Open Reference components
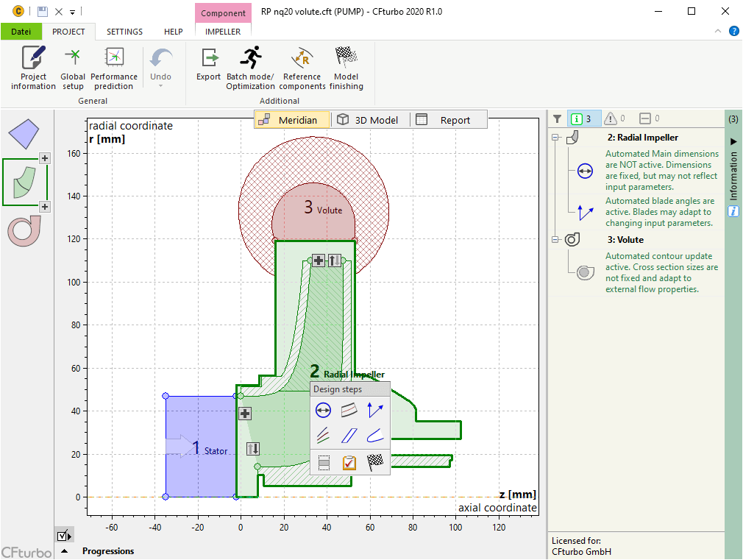The image size is (743, 560). [302, 68]
